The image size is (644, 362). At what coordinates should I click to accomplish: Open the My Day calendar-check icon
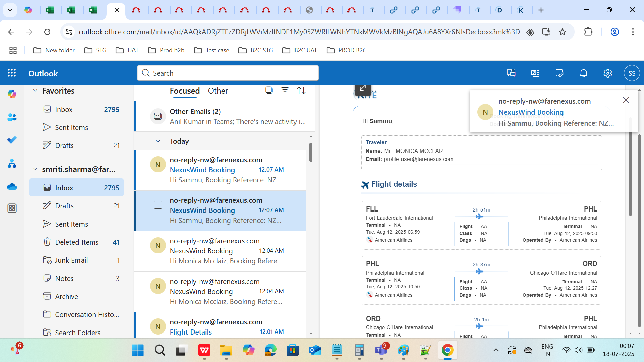559,73
